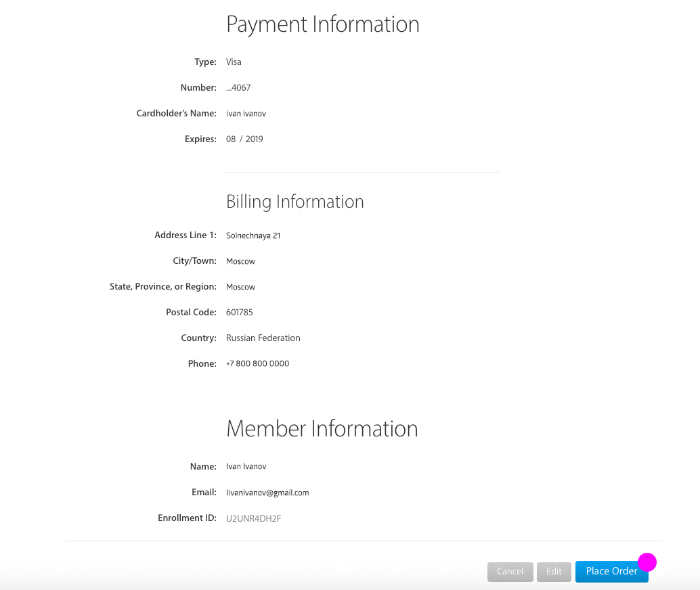Click the card number ending 4067

click(238, 88)
